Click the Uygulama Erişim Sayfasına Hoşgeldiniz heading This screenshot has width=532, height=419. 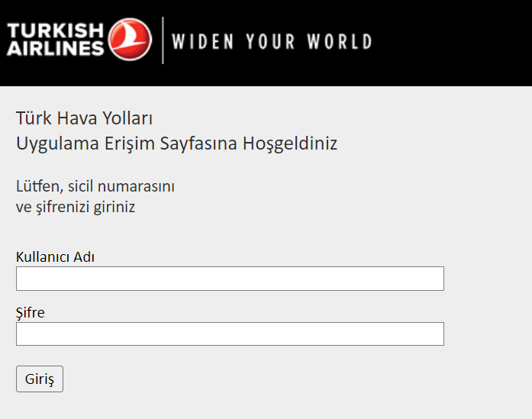pos(177,143)
